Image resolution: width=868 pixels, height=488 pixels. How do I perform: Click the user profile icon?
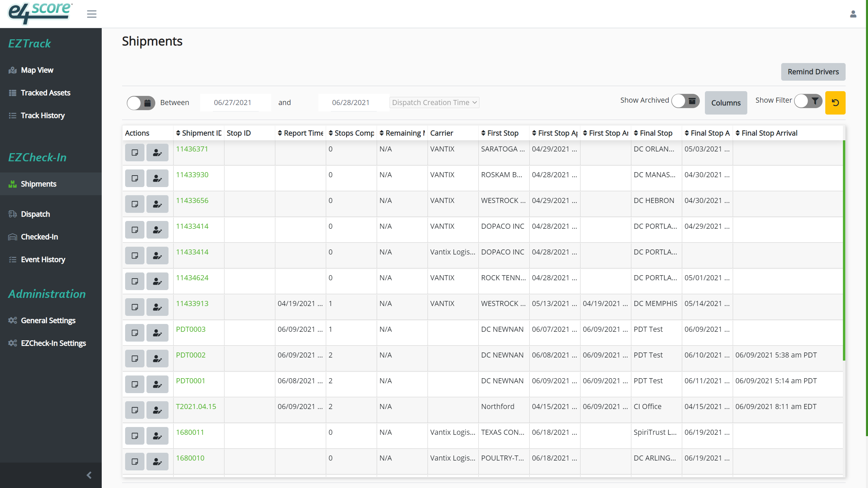coord(853,14)
